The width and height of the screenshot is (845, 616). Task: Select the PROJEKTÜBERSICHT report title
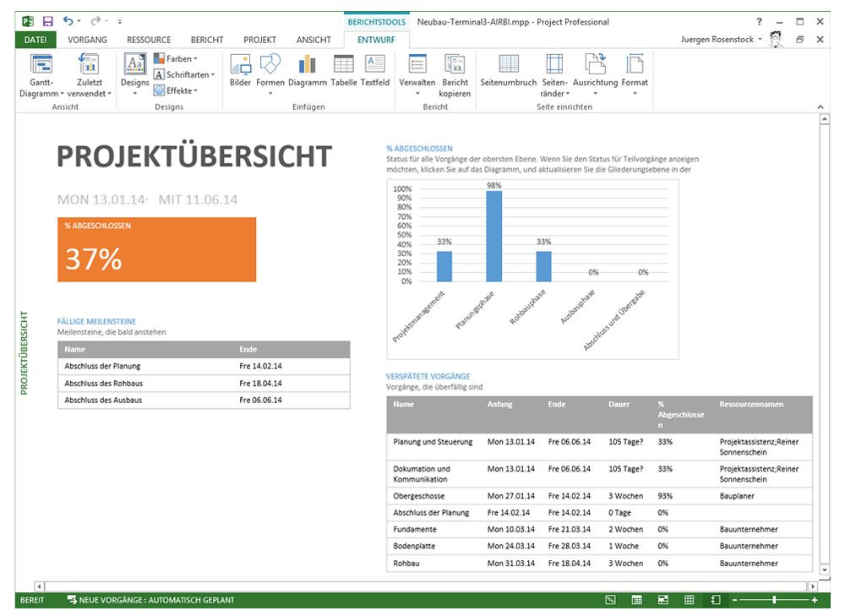[x=194, y=156]
